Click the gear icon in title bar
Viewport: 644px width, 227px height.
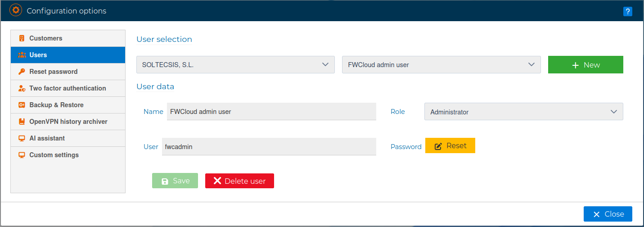[x=16, y=10]
